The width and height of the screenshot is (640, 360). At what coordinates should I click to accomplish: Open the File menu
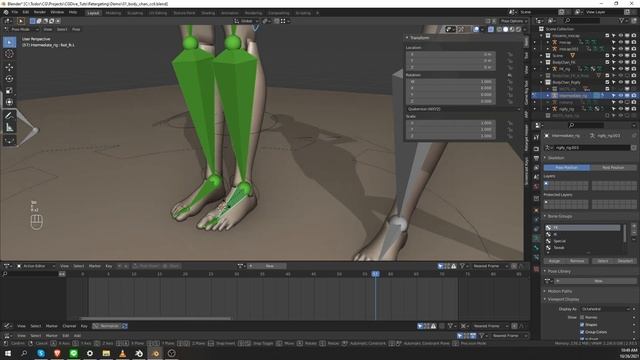15,12
